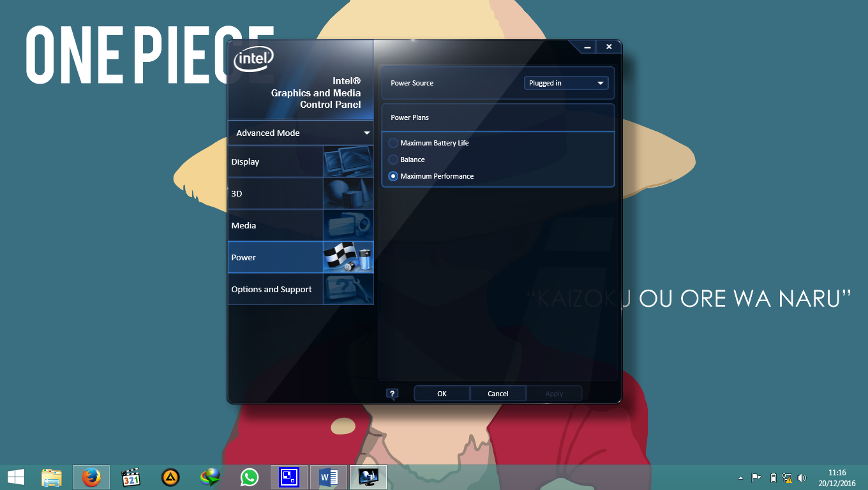Check the battery tray icon
The height and width of the screenshot is (490, 868).
pyautogui.click(x=774, y=477)
